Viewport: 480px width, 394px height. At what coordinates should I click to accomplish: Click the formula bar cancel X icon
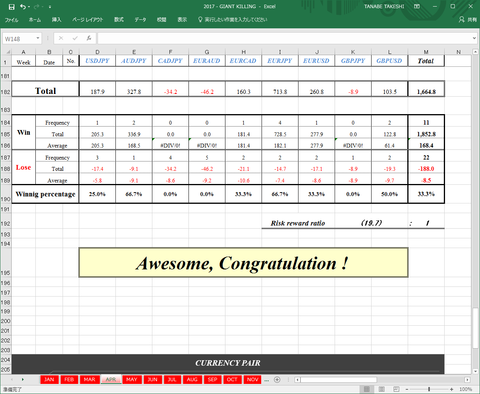tap(61, 38)
